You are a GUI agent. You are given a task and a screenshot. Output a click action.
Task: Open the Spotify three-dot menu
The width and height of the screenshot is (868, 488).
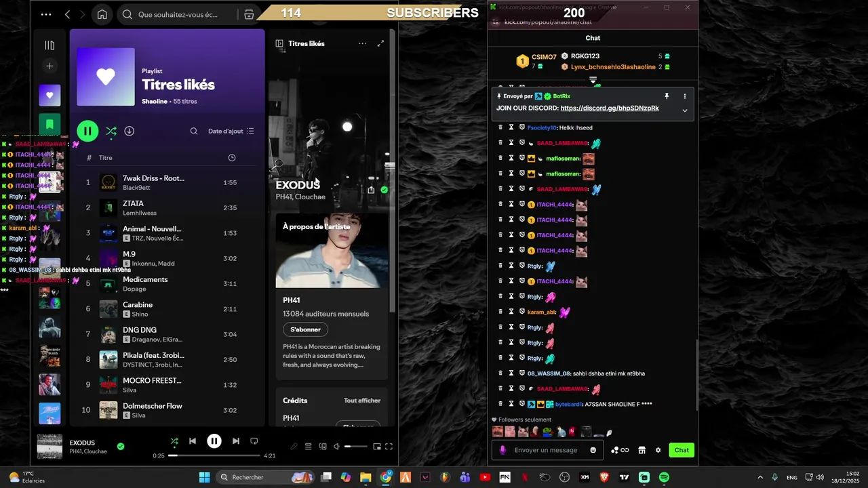tap(46, 14)
